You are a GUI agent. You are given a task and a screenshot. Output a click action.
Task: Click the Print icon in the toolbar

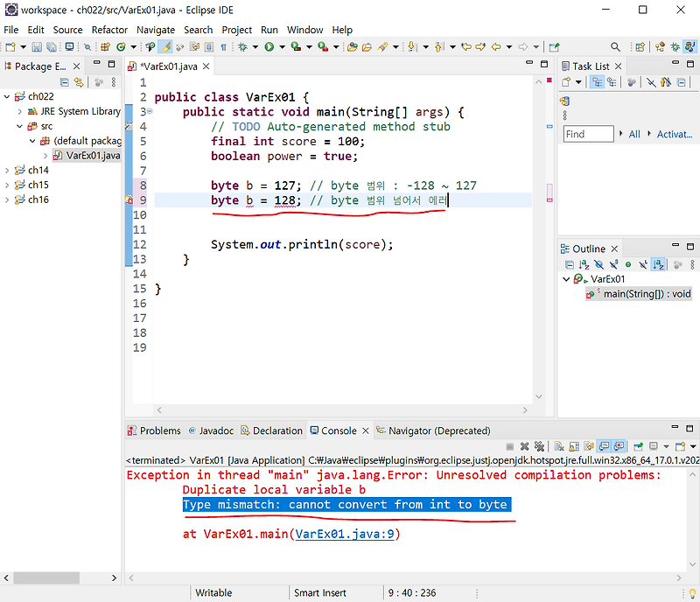(68, 46)
